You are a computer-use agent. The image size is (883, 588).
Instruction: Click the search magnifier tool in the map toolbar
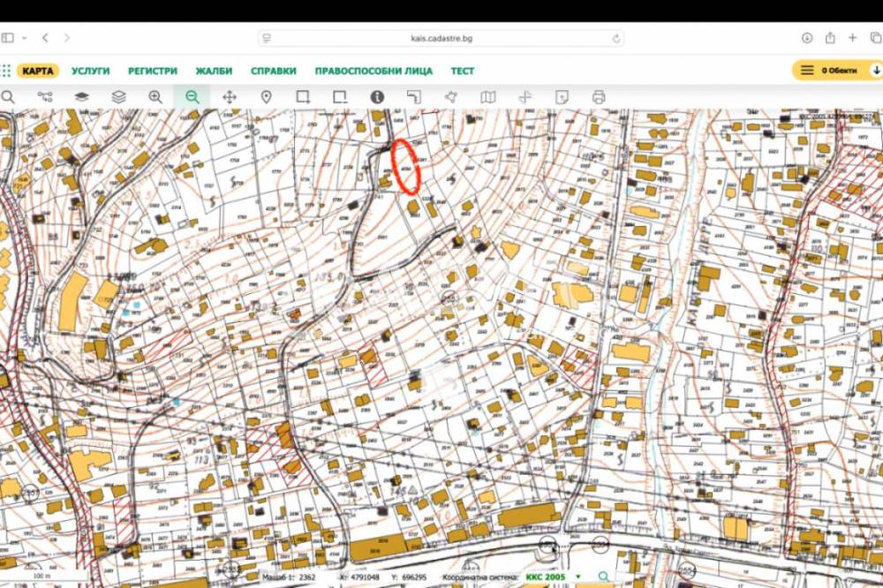pos(8,97)
